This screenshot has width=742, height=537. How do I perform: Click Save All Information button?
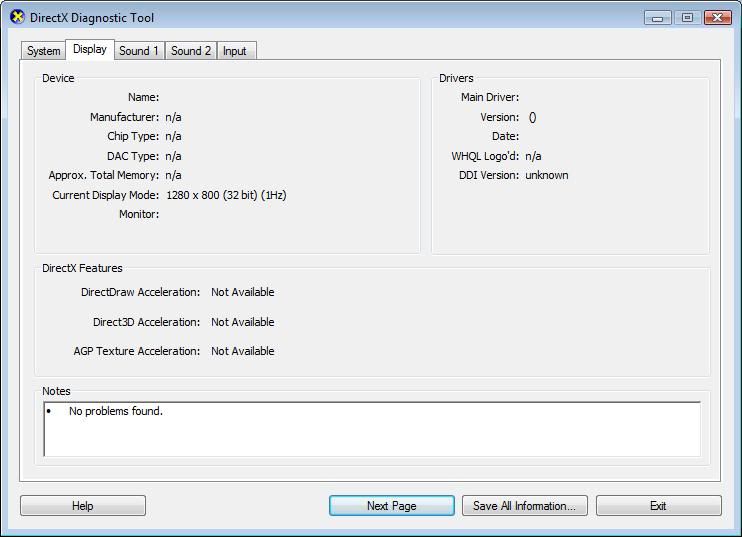(524, 506)
